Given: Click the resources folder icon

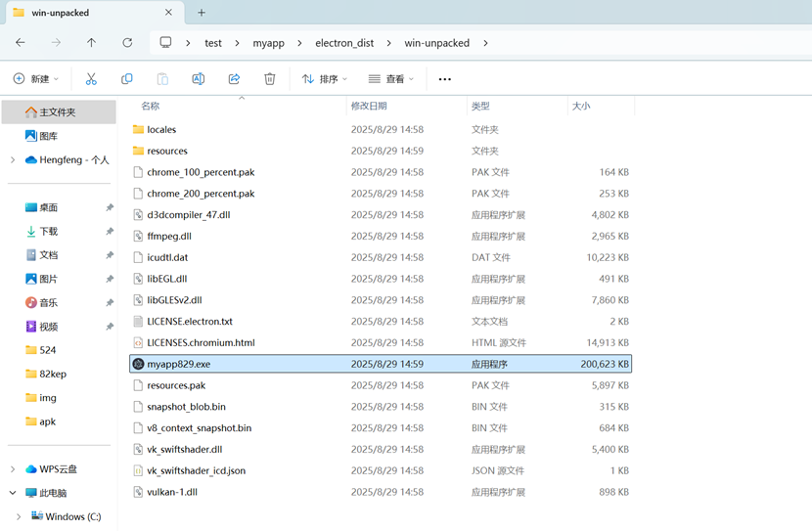Looking at the screenshot, I should (138, 151).
